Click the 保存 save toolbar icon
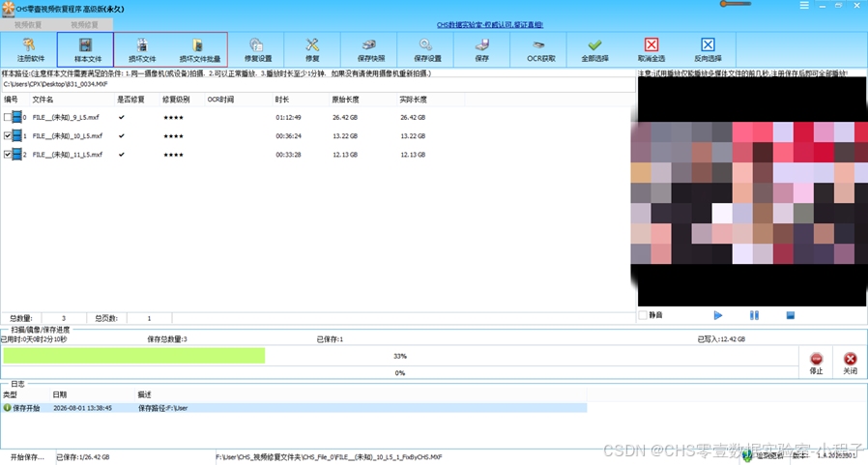The width and height of the screenshot is (868, 465). click(482, 50)
